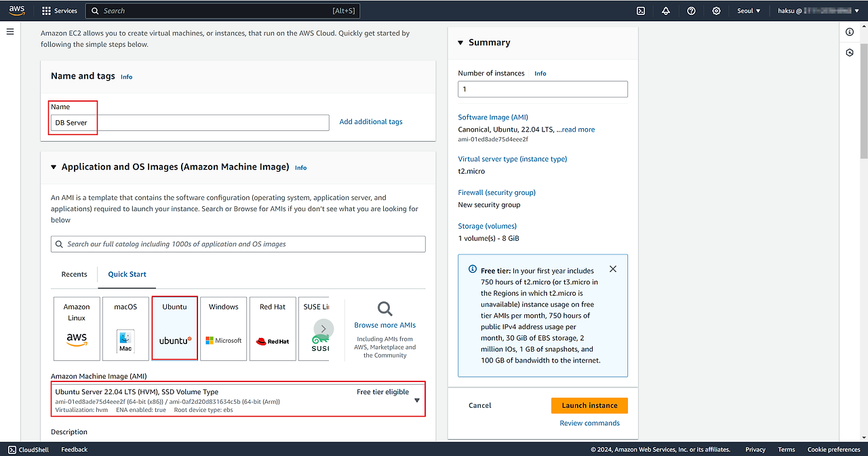The height and width of the screenshot is (456, 868).
Task: Choose the Windows Microsoft AMI tile
Action: (224, 328)
